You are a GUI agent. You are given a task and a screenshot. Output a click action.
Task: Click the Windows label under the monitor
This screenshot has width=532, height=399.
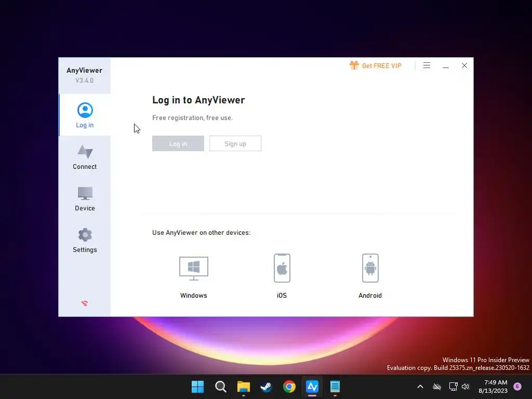coord(194,296)
